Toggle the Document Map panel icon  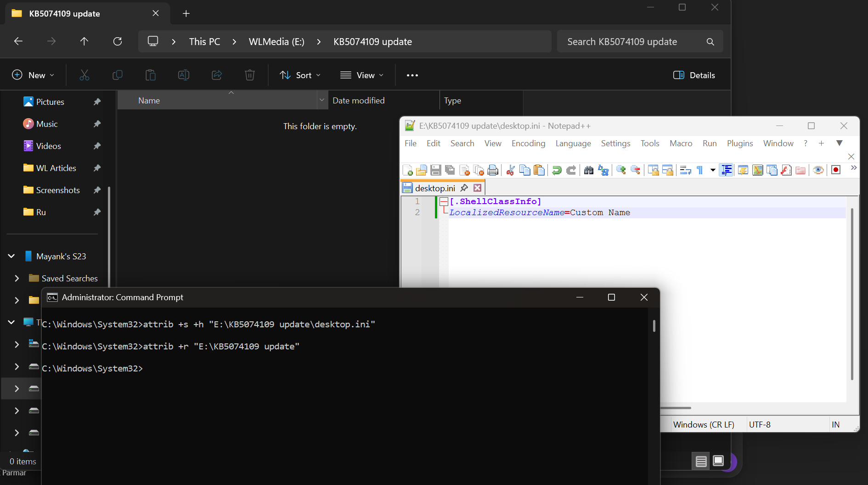point(757,170)
